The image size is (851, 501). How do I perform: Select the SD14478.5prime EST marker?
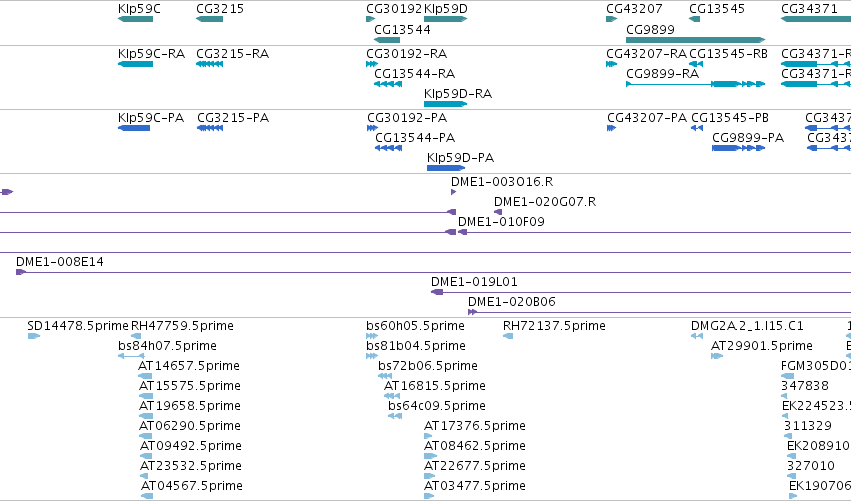click(x=34, y=336)
